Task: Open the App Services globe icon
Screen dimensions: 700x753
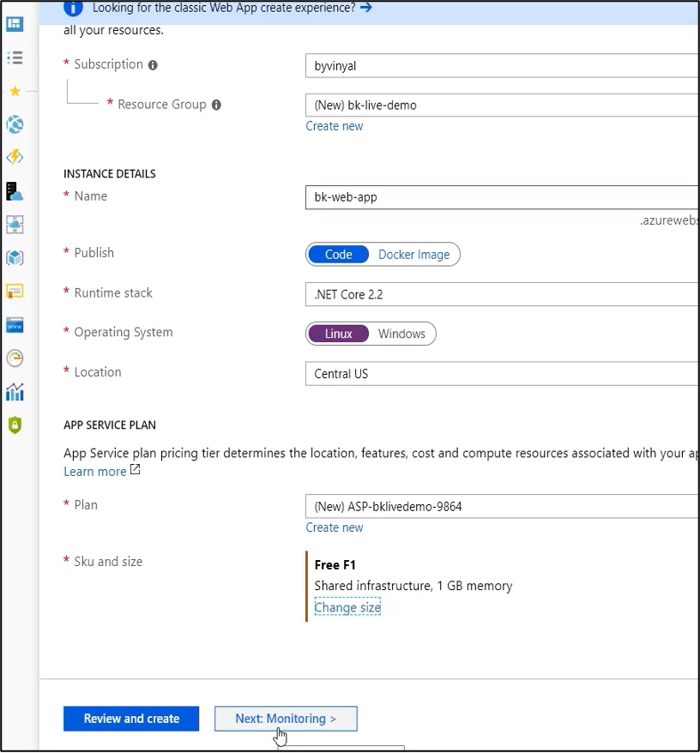Action: 15,124
